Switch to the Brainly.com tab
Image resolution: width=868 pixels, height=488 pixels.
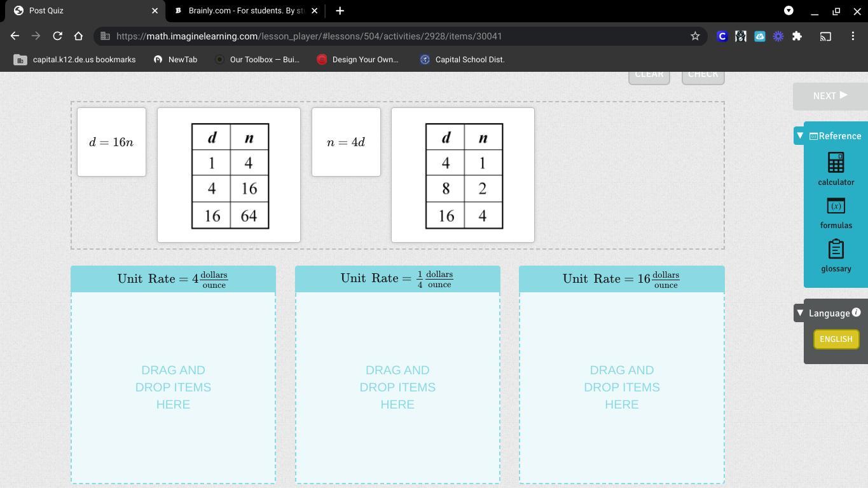pyautogui.click(x=245, y=11)
